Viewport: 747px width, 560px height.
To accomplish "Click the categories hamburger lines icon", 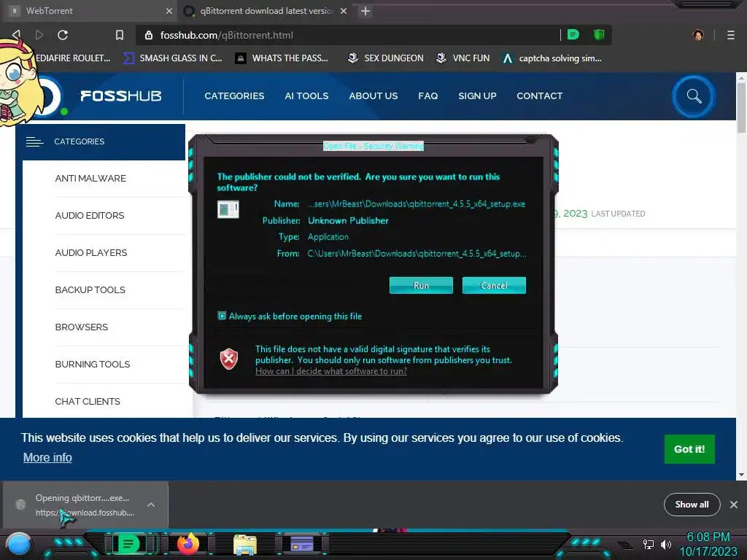I will coord(35,141).
